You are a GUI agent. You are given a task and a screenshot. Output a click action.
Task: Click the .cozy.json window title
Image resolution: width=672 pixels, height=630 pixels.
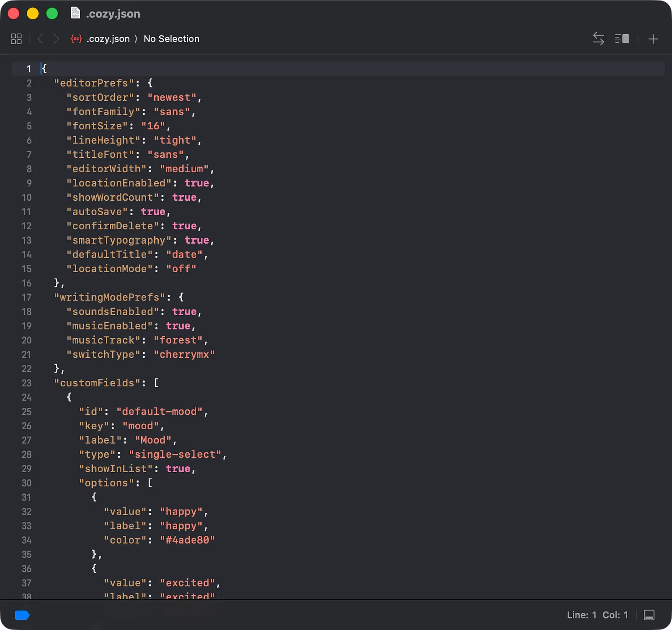click(113, 13)
